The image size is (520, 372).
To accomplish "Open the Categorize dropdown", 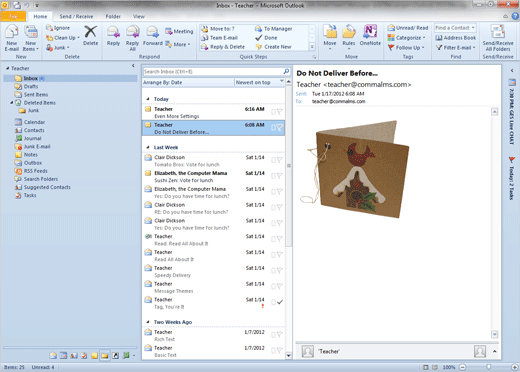I will pyautogui.click(x=407, y=38).
